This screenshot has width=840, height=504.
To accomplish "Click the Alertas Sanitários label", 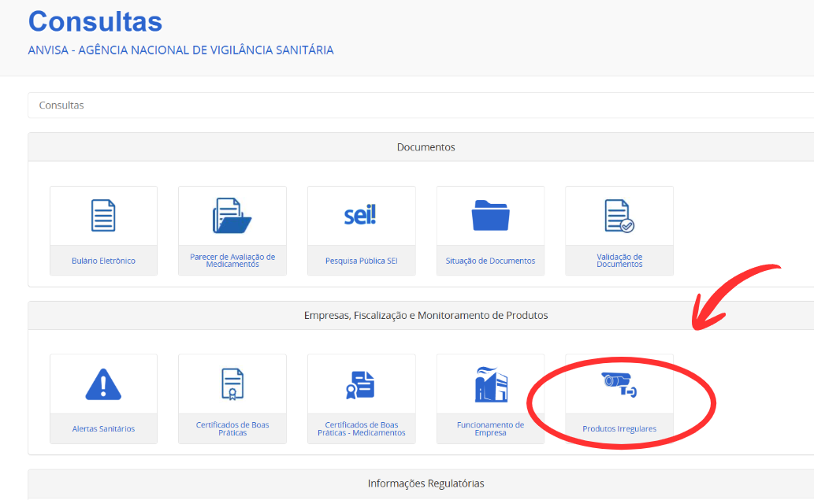I will [103, 429].
